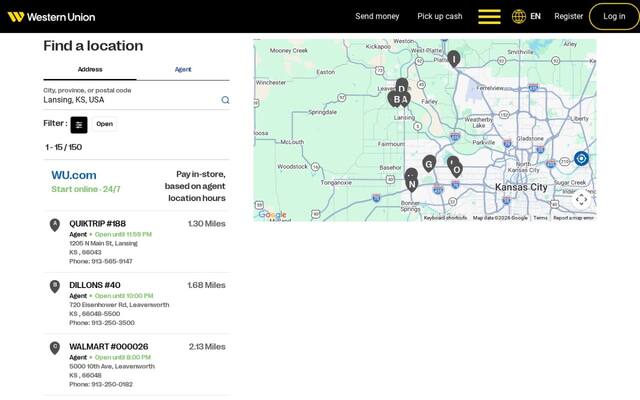Toggle the Open filter chip

click(x=104, y=124)
